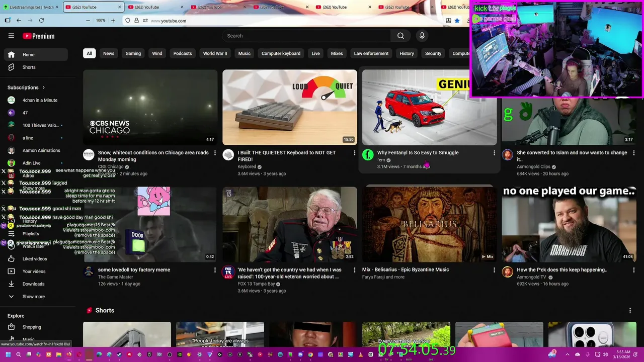Viewport: 644px width, 362px height.
Task: Select the Music filter chip
Action: 245,53
